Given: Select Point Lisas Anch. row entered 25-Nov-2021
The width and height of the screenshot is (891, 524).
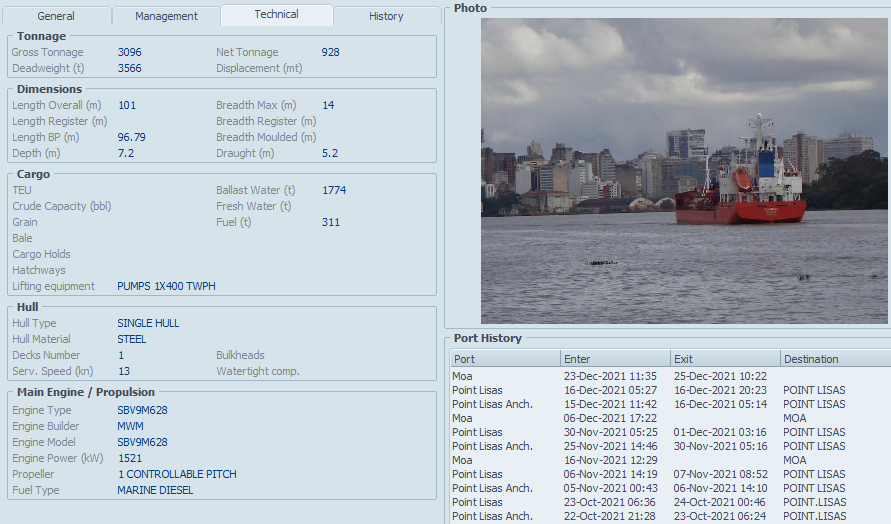Looking at the screenshot, I should [x=671, y=446].
